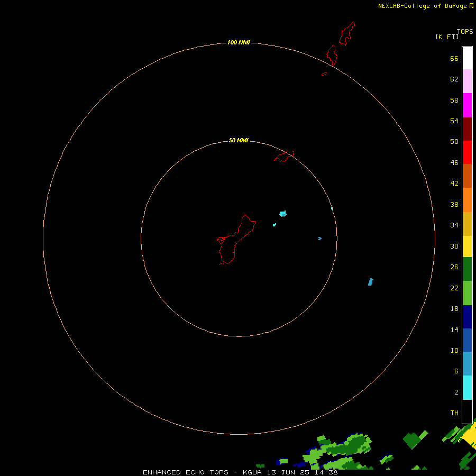Click the 54 value on the scale

pyautogui.click(x=454, y=121)
